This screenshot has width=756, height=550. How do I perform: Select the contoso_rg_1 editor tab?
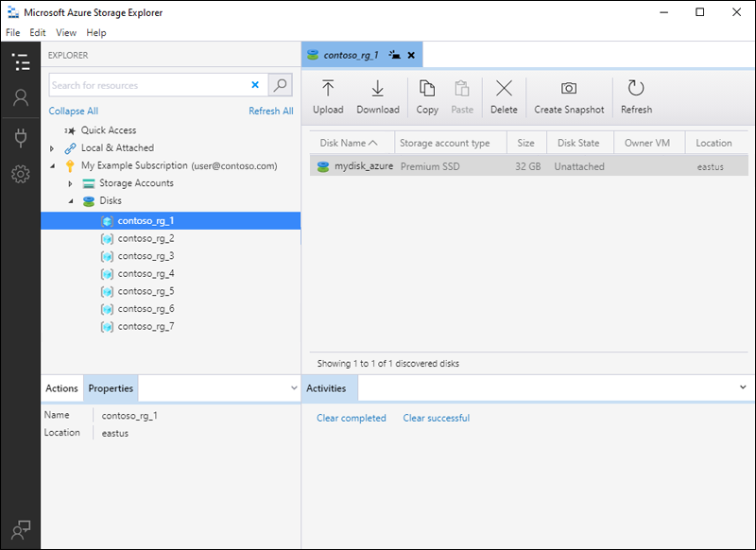tap(362, 55)
